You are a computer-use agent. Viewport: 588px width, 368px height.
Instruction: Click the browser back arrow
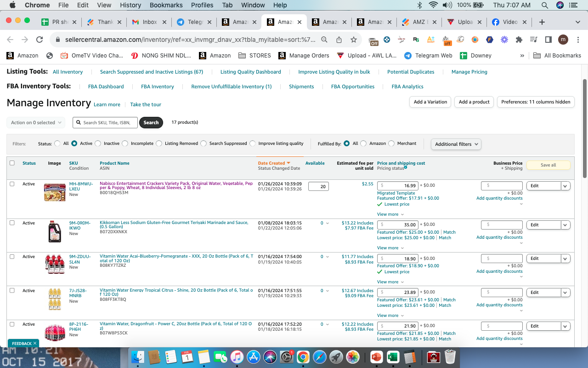(10, 40)
